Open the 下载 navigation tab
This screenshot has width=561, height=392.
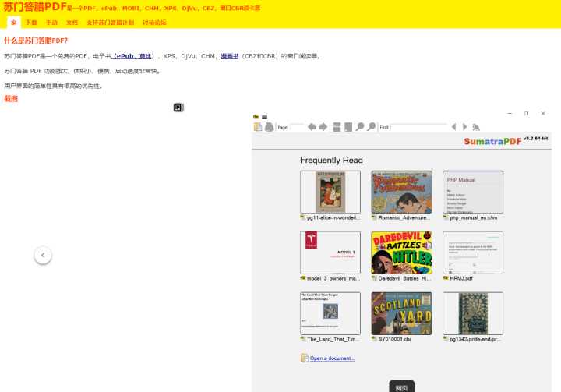pos(31,22)
